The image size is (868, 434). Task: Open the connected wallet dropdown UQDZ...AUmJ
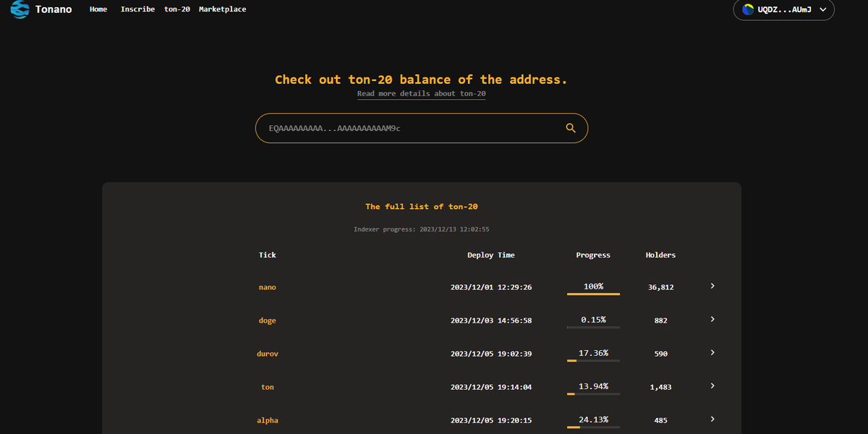click(x=783, y=10)
